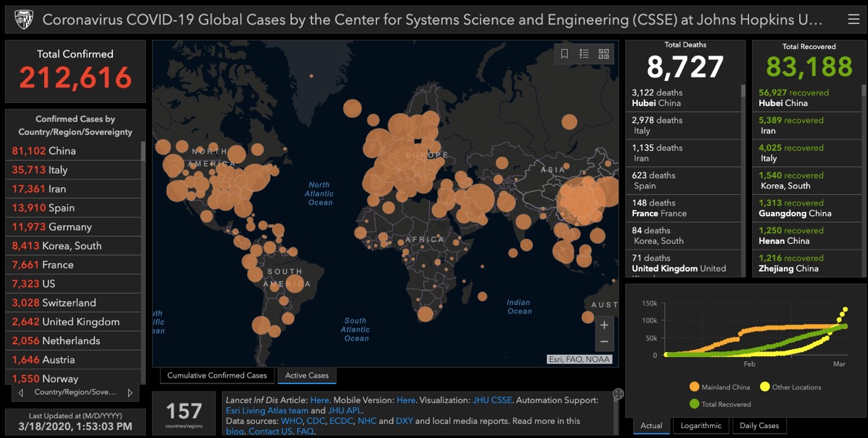Select the Logarithmic chart tab

(x=701, y=426)
